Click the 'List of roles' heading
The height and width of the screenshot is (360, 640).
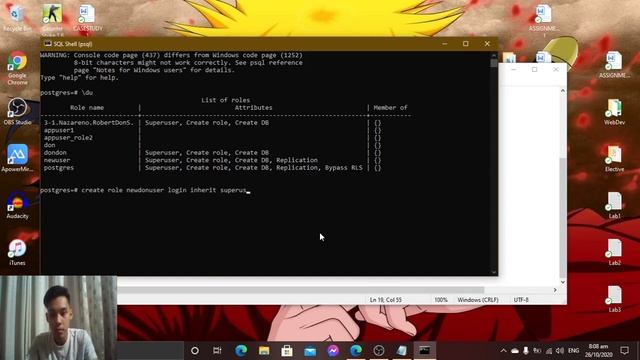pyautogui.click(x=225, y=100)
